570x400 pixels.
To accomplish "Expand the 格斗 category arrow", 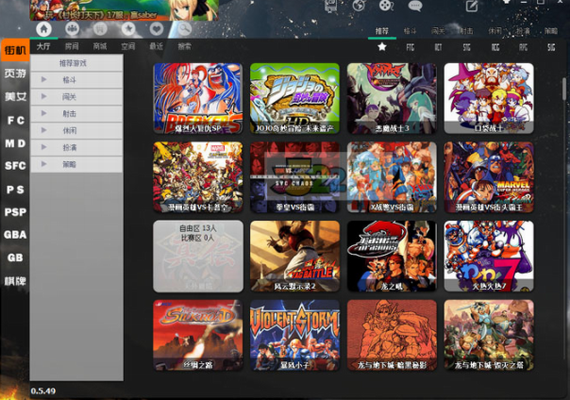I will 44,79.
